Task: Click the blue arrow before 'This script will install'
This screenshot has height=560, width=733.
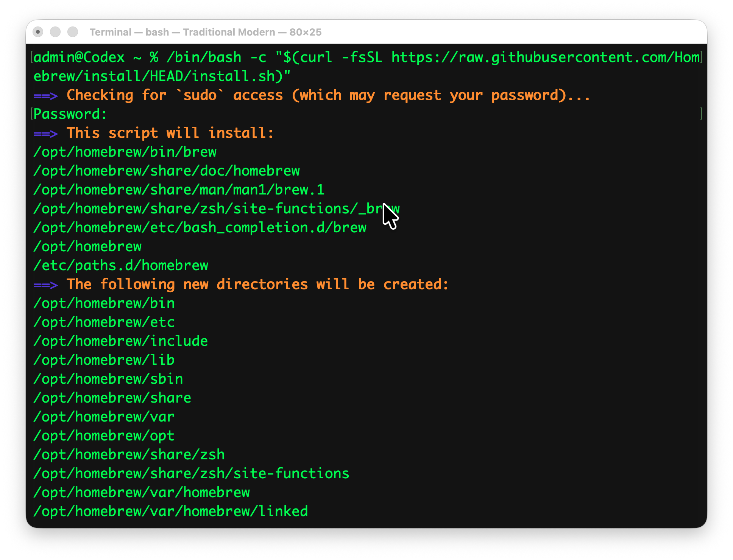Action: [45, 134]
